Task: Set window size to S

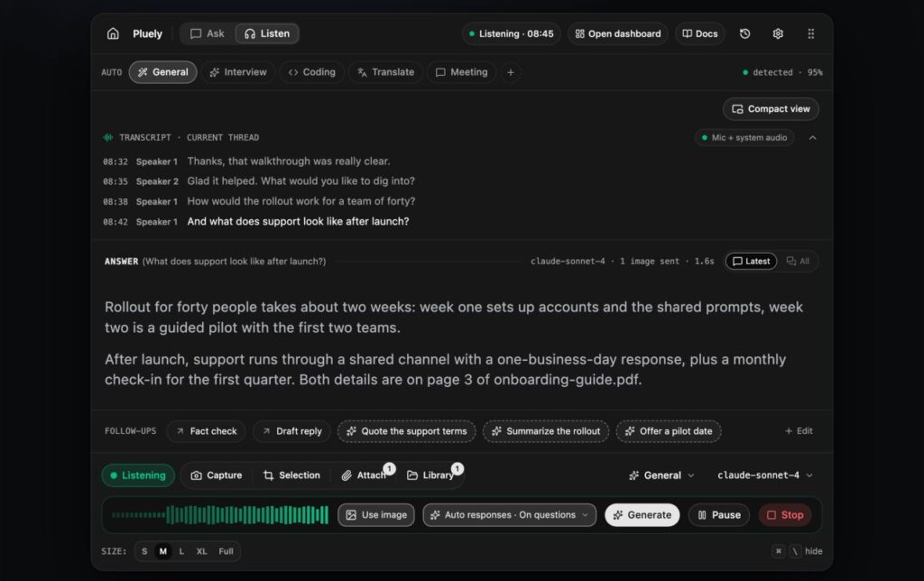Action: pos(144,551)
